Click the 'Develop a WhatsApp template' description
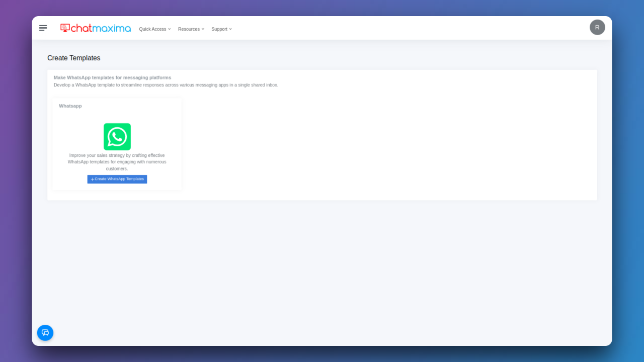Screen dimensions: 644x362 click(166, 85)
